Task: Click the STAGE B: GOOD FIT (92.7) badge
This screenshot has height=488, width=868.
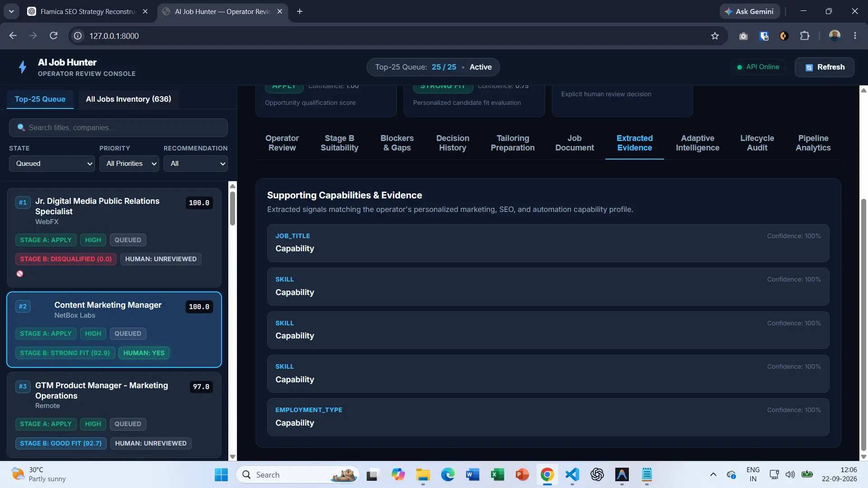Action: click(x=61, y=443)
